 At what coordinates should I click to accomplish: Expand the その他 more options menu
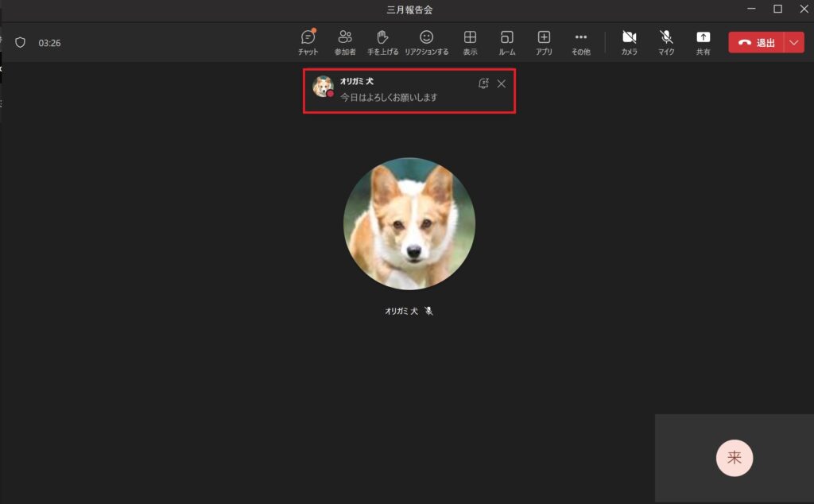coord(580,42)
